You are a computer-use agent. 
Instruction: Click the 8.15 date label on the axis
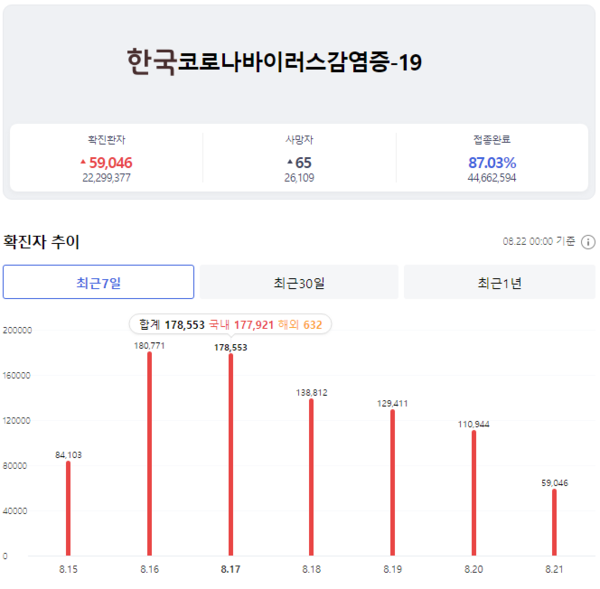click(68, 569)
